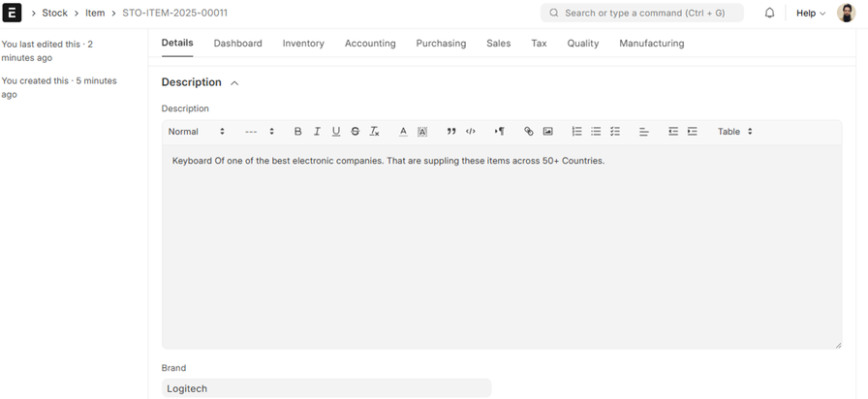Switch to the Inventory tab
The height and width of the screenshot is (399, 868).
303,44
